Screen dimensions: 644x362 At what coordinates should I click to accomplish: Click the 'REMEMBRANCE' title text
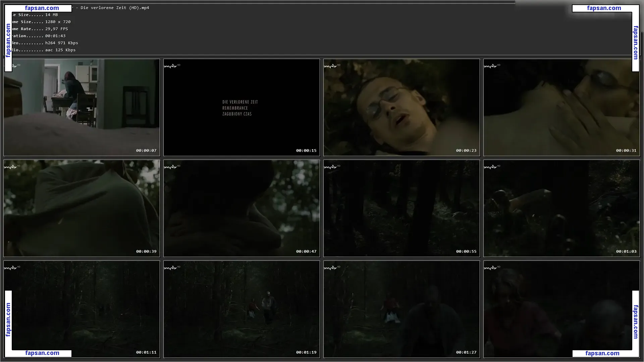tap(235, 108)
